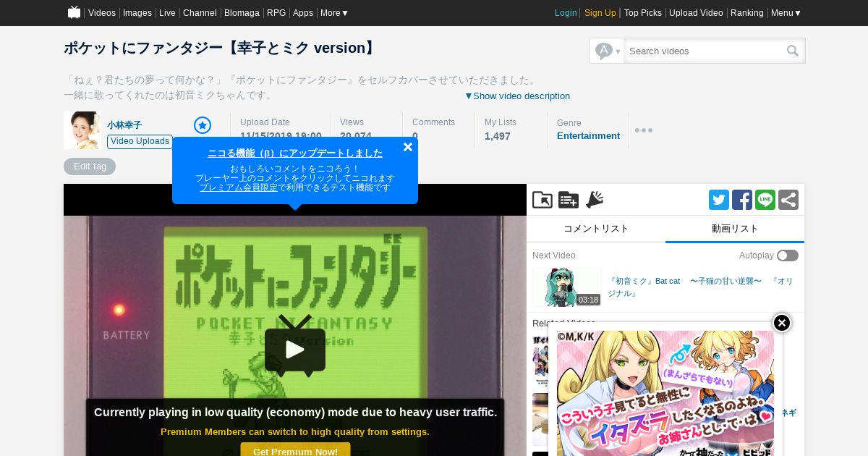This screenshot has height=456, width=868.
Task: Click Upload Video in the top bar
Action: tap(696, 13)
